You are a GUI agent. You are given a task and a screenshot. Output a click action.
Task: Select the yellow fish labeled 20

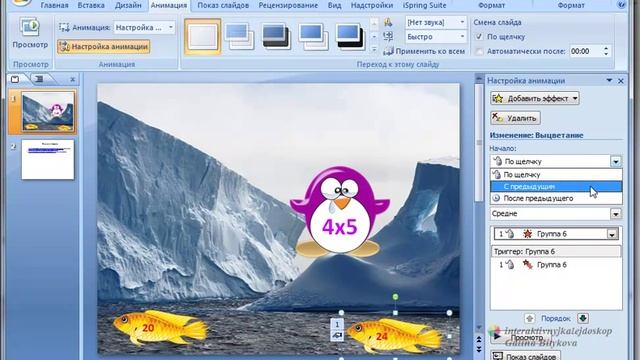(160, 327)
